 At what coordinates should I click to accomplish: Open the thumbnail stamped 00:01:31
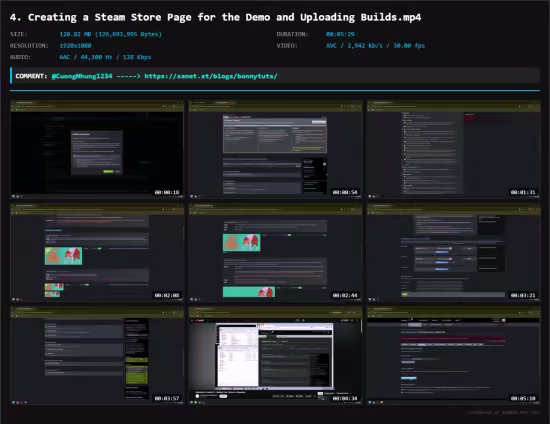click(x=454, y=150)
